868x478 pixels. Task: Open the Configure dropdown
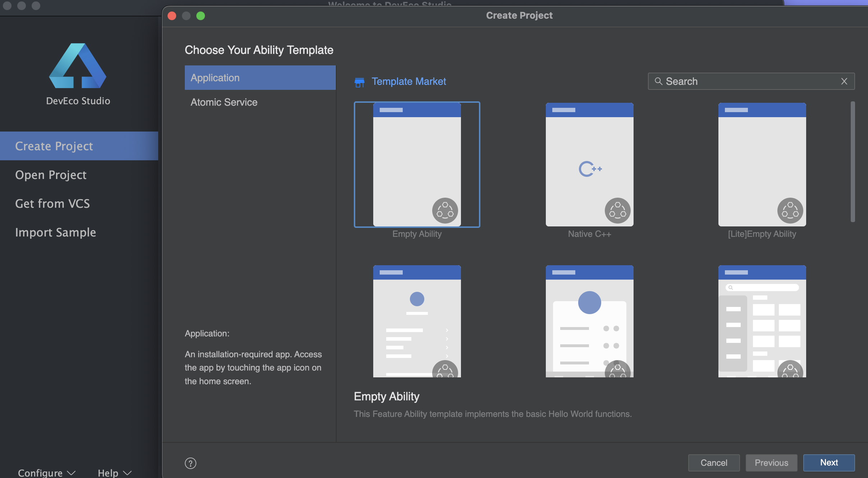47,473
